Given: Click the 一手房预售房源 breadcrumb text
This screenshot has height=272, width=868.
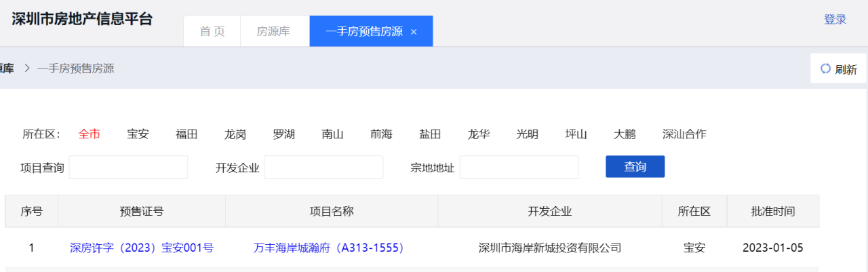Looking at the screenshot, I should click(76, 69).
